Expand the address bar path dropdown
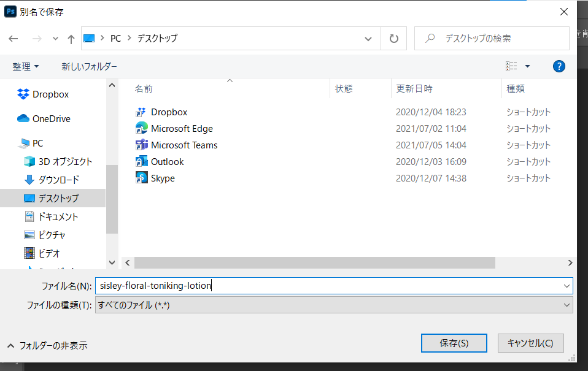588x371 pixels. click(x=368, y=39)
